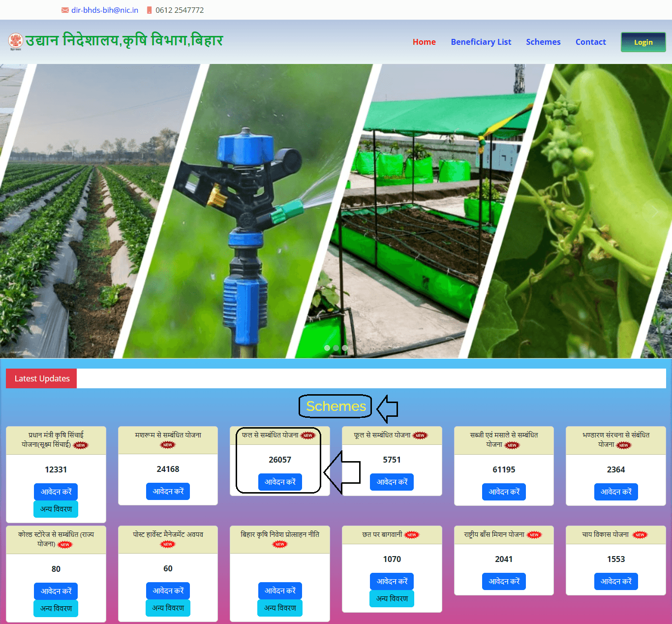Click the Latest Updates red label
Screen dimensions: 672x624
point(42,379)
